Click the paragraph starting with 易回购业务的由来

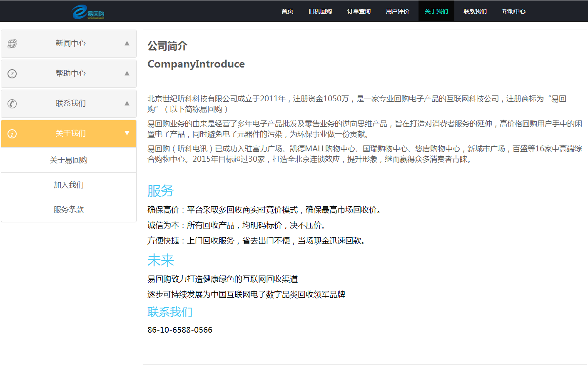point(365,129)
